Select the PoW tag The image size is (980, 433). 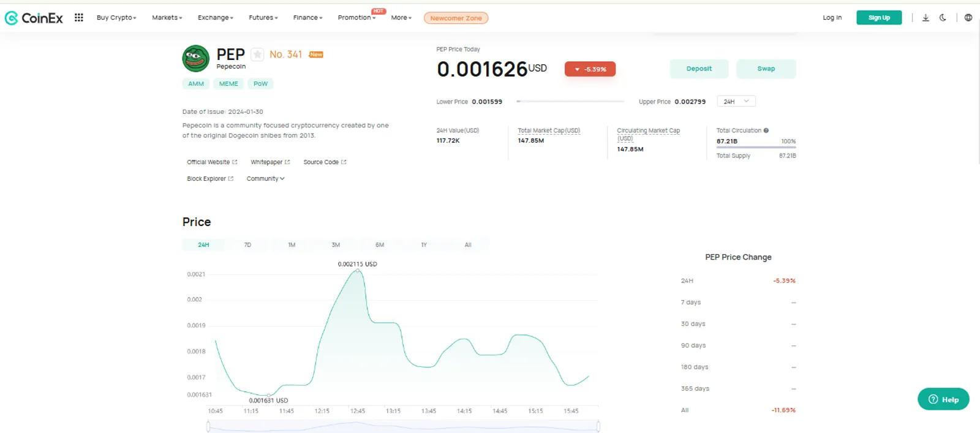[260, 84]
